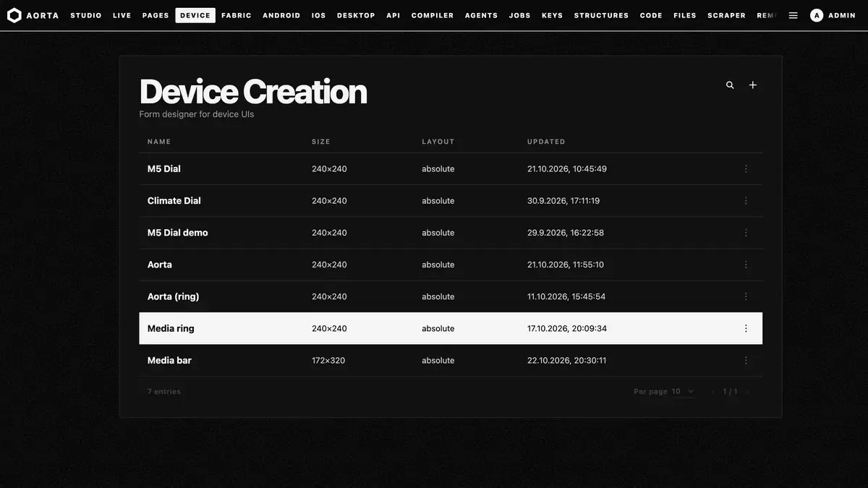This screenshot has height=488, width=868.
Task: Open options menu for the Aorta row
Action: click(746, 265)
